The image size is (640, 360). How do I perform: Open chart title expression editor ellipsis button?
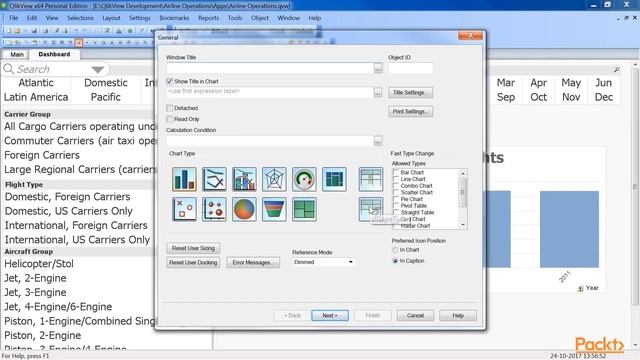pos(378,92)
